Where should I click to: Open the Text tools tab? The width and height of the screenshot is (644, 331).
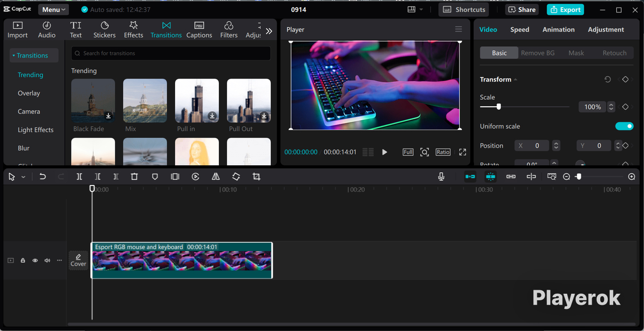[x=75, y=30]
